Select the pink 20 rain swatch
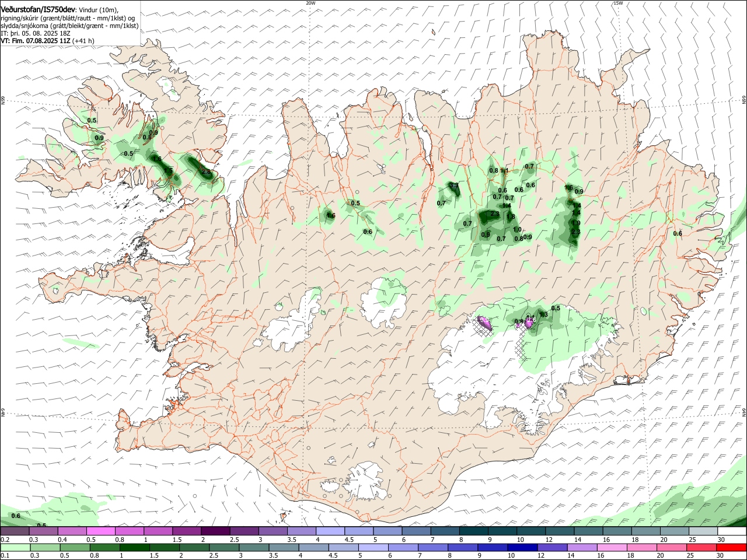 pyautogui.click(x=672, y=547)
